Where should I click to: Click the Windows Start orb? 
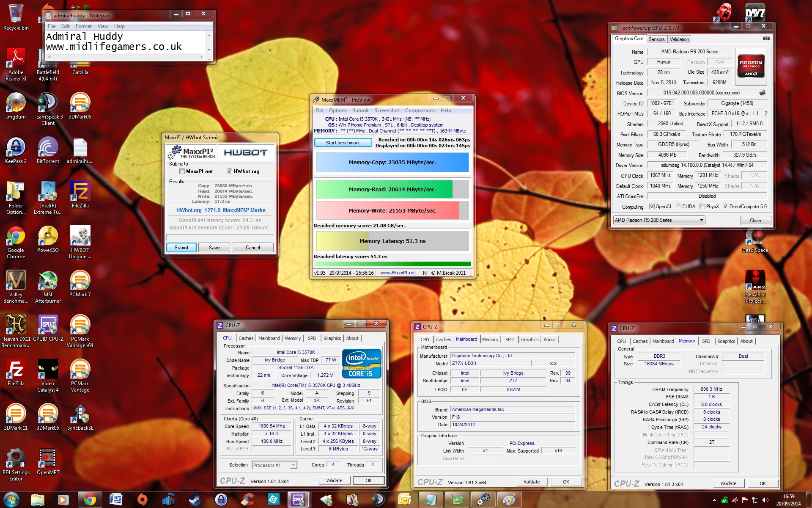11,500
